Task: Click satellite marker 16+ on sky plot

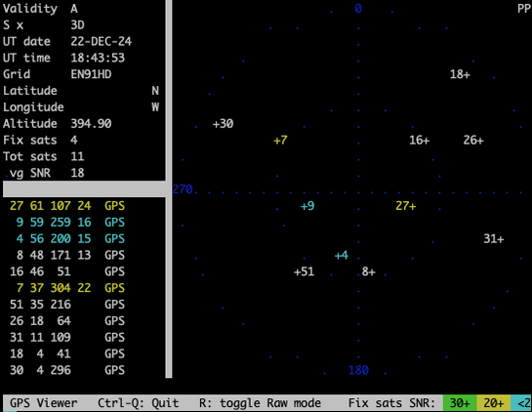Action: (x=420, y=141)
